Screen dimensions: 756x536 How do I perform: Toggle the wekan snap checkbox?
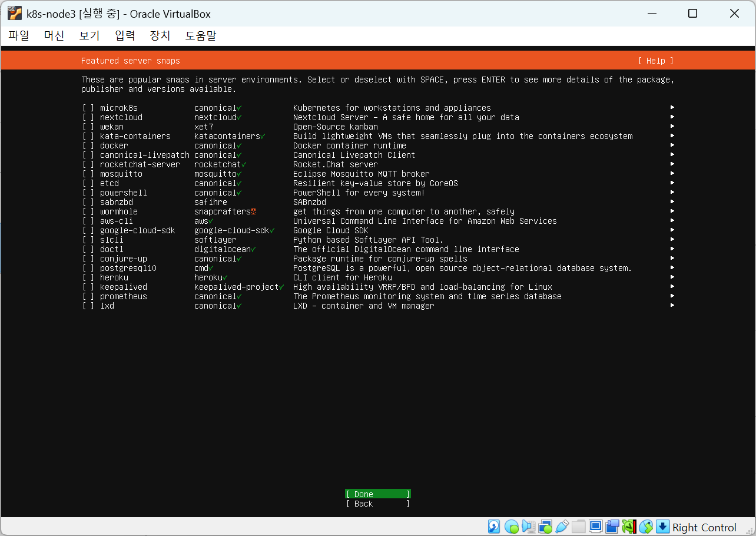88,127
